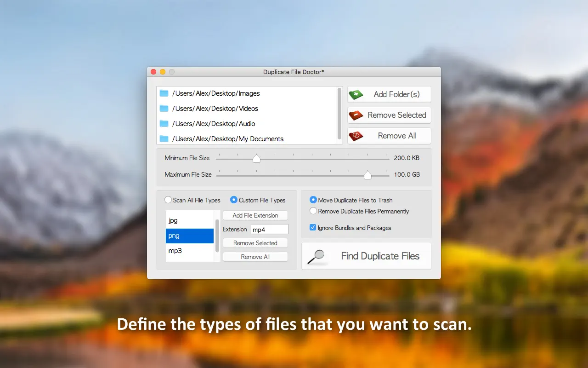
Task: Click the green Add Folder(s) icon
Action: [356, 95]
